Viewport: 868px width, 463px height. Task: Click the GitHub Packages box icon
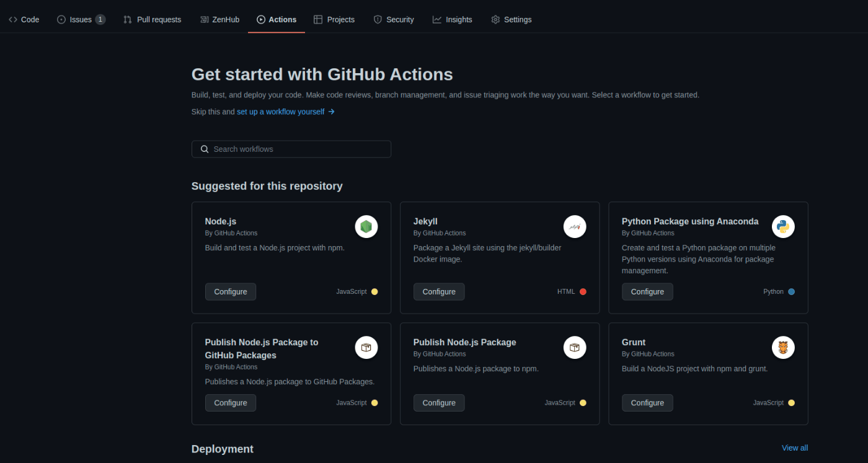coord(366,348)
